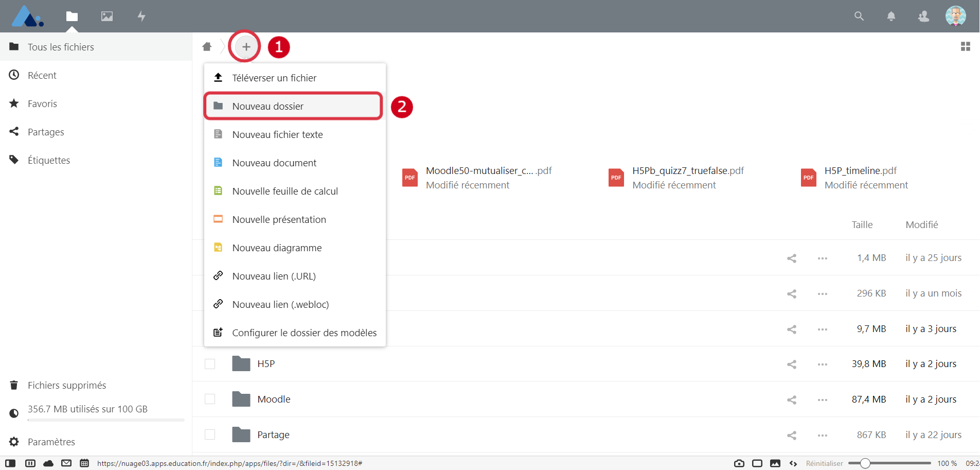This screenshot has width=980, height=470.
Task: Open the Contacts icon in header
Action: tap(923, 16)
